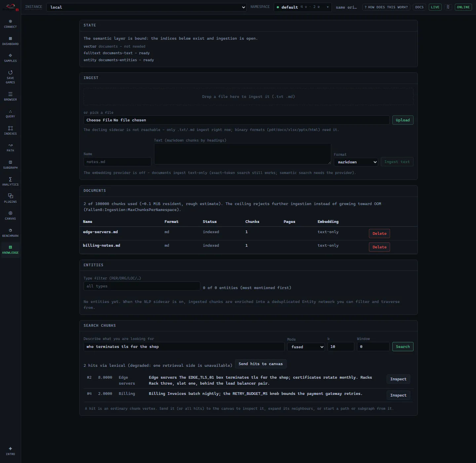Click 'entity documents-entities – ready' line

point(119,60)
